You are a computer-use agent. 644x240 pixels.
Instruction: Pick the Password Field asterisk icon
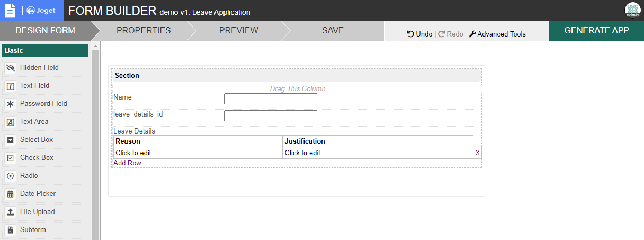click(x=10, y=104)
